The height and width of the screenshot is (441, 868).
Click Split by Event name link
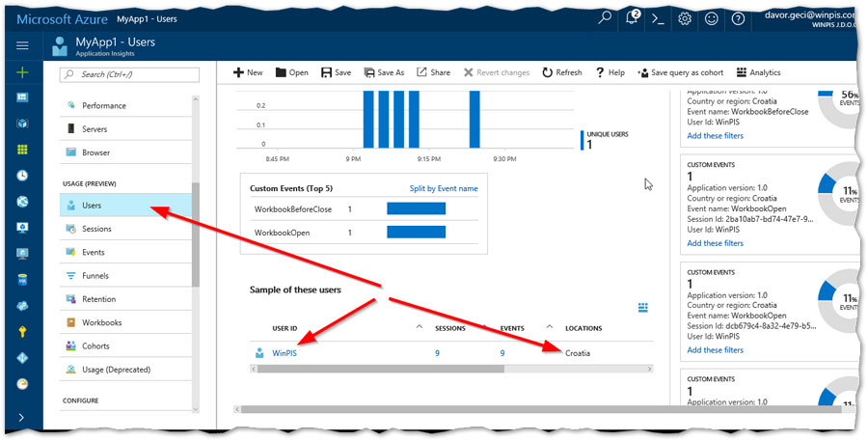[444, 188]
